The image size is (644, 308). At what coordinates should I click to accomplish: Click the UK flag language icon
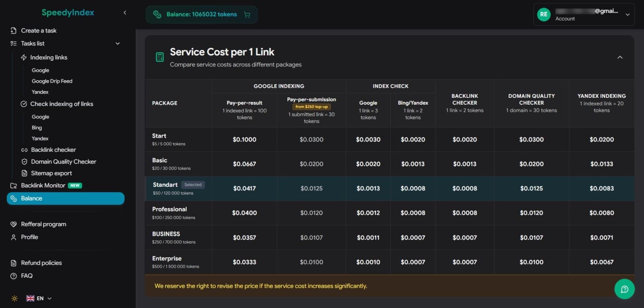tap(30, 298)
